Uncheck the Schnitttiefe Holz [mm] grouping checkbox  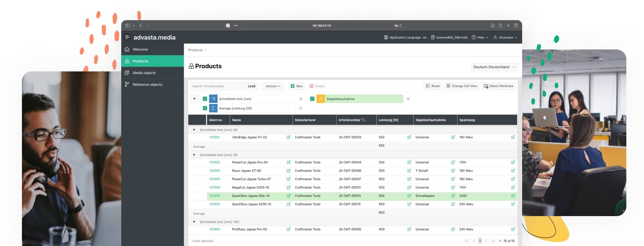205,99
